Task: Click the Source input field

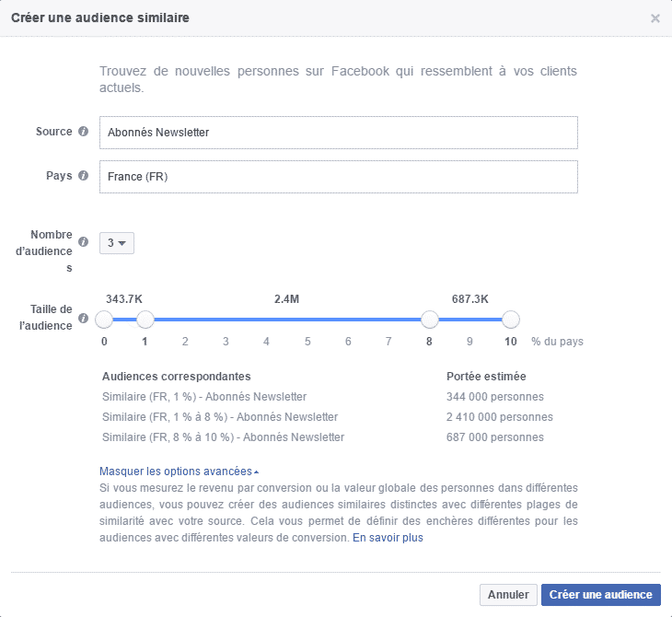Action: [338, 133]
